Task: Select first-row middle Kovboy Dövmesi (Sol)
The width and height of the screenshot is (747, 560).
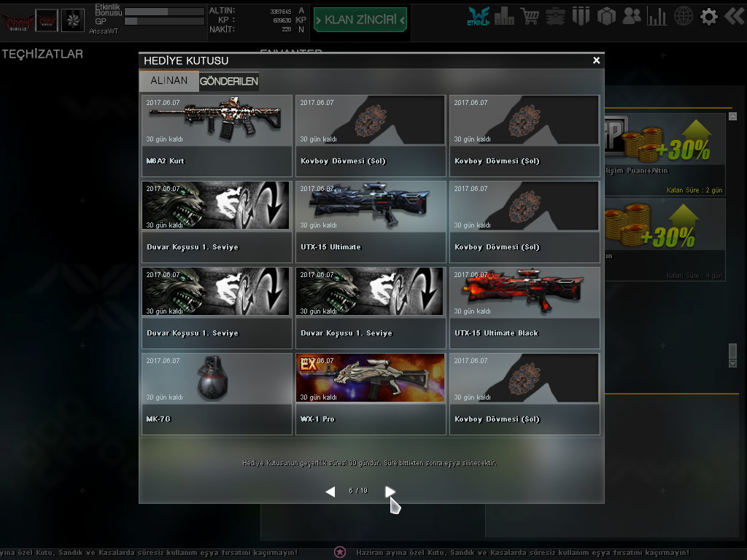Action: point(371,136)
